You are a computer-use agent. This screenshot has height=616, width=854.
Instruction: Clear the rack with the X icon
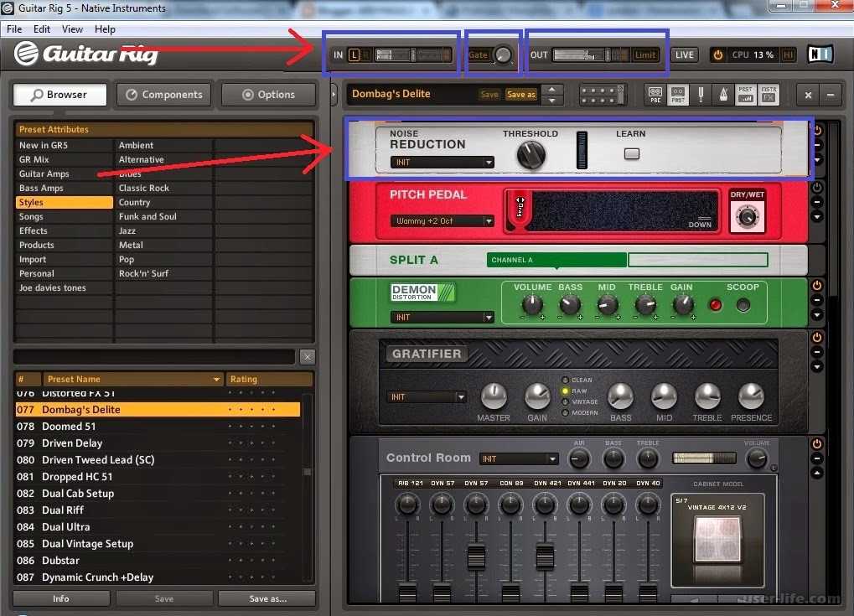pyautogui.click(x=808, y=96)
